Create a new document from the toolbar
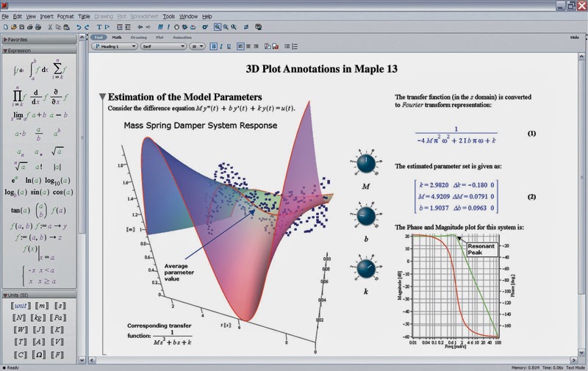This screenshot has width=588, height=371. [6, 27]
